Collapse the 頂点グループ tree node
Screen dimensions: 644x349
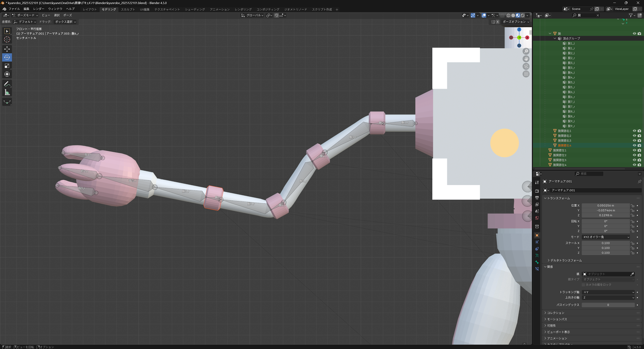[x=555, y=38]
